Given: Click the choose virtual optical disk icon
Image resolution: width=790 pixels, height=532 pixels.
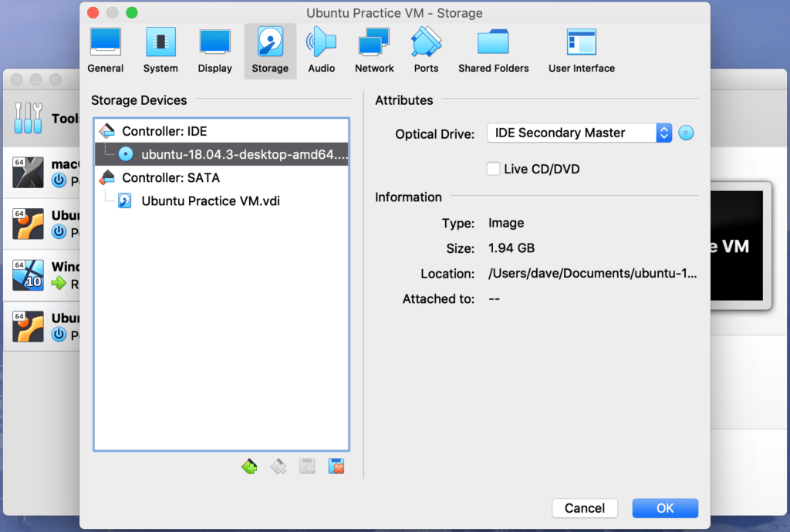Looking at the screenshot, I should point(686,133).
